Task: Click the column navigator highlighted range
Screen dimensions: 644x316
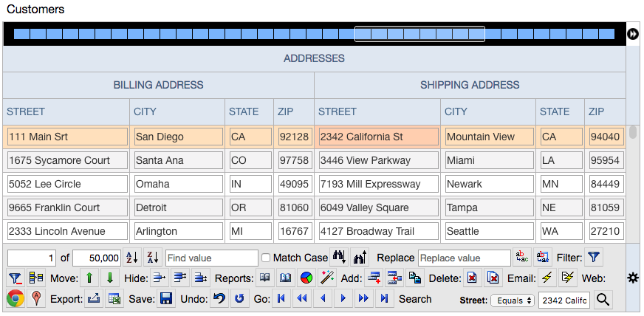Action: pos(419,34)
